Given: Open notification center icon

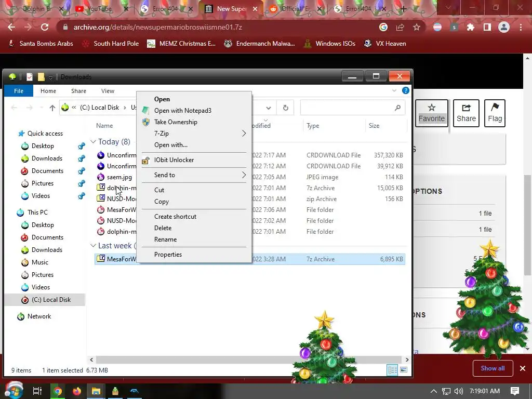Looking at the screenshot, I should pyautogui.click(x=515, y=391).
